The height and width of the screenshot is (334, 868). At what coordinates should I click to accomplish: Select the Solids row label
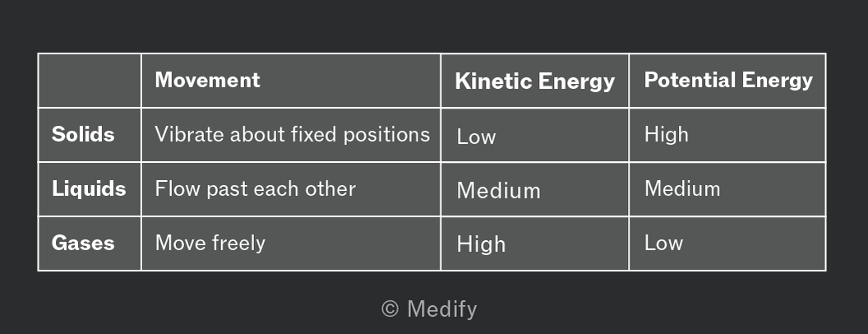[89, 135]
